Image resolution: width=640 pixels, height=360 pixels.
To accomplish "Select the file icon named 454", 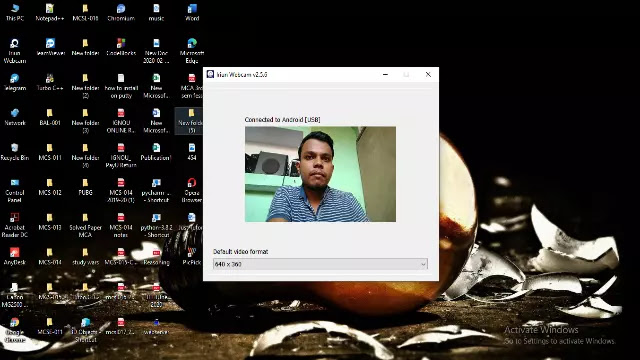I will point(192,152).
